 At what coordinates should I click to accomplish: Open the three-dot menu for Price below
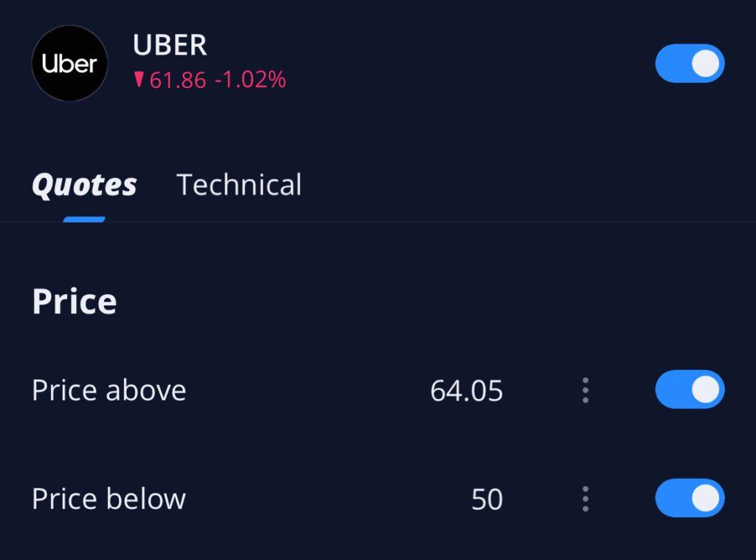(585, 499)
